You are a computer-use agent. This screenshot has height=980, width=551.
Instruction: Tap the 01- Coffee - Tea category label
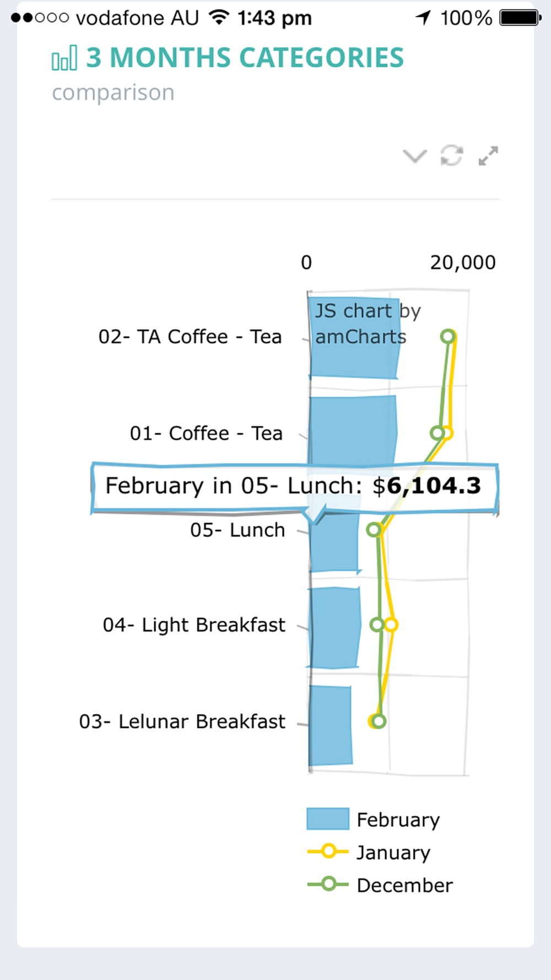click(x=206, y=433)
